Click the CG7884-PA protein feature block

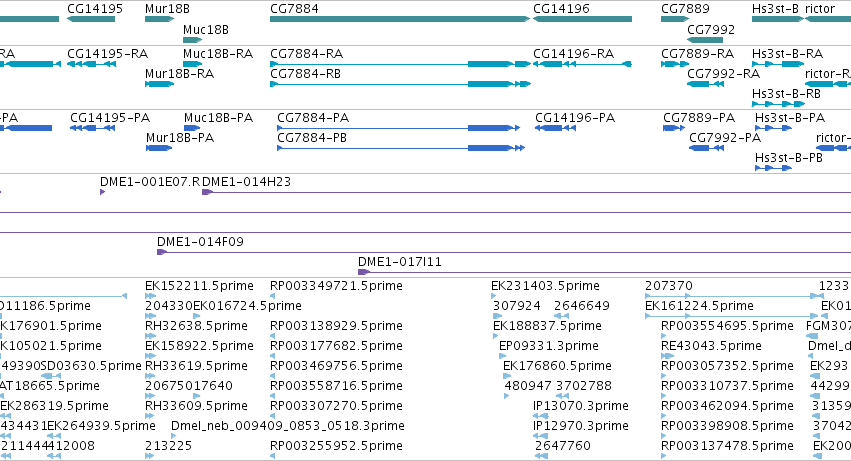pyautogui.click(x=490, y=128)
